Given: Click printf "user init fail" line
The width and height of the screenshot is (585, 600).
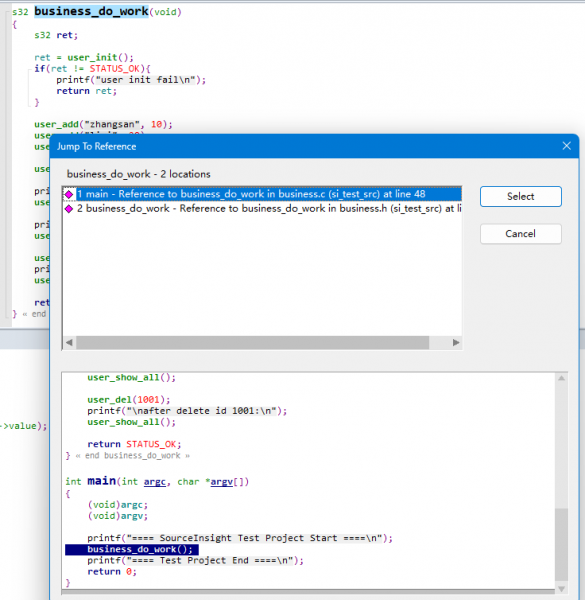Looking at the screenshot, I should [x=131, y=80].
